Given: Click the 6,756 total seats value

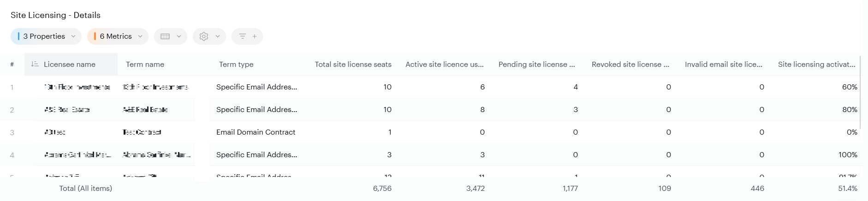Looking at the screenshot, I should [382, 189].
